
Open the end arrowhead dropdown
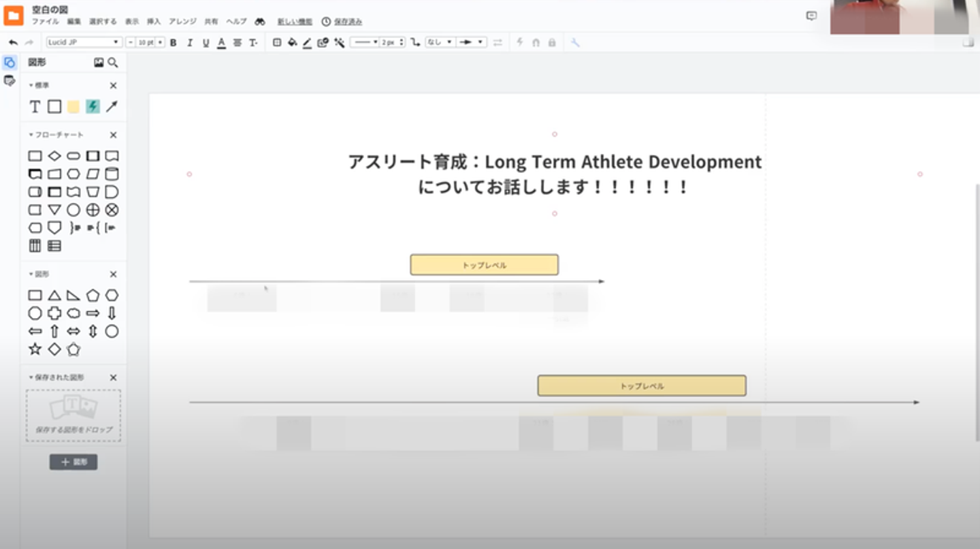[x=471, y=42]
